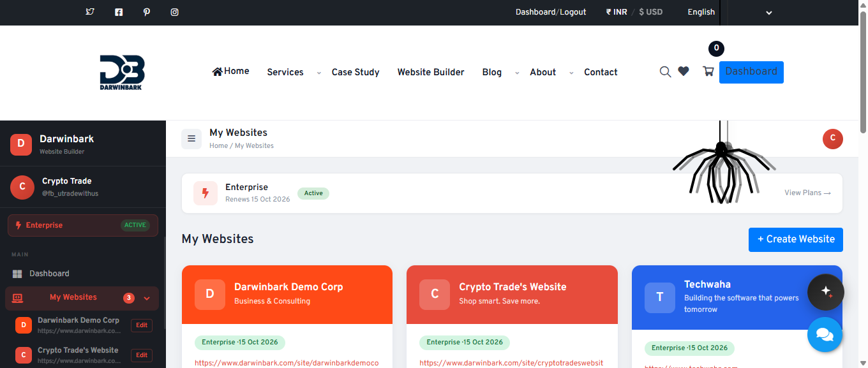The image size is (868, 368).
Task: Open Blog menu item
Action: pos(491,72)
